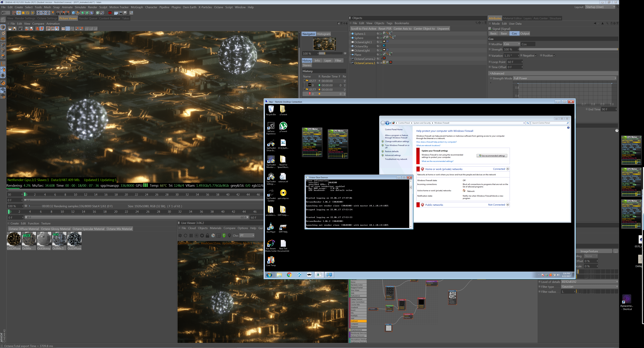Switch to the Render Queue tab
The height and width of the screenshot is (348, 644).
pos(88,18)
